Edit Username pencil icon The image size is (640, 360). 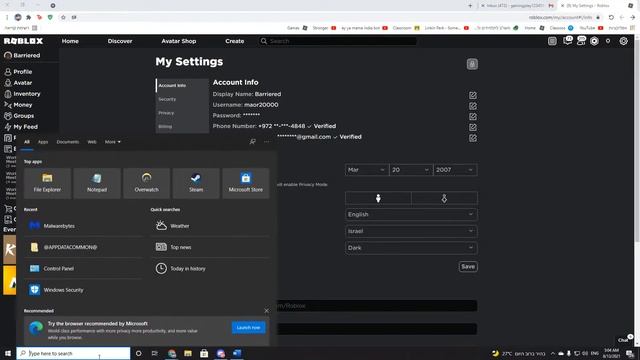(473, 106)
